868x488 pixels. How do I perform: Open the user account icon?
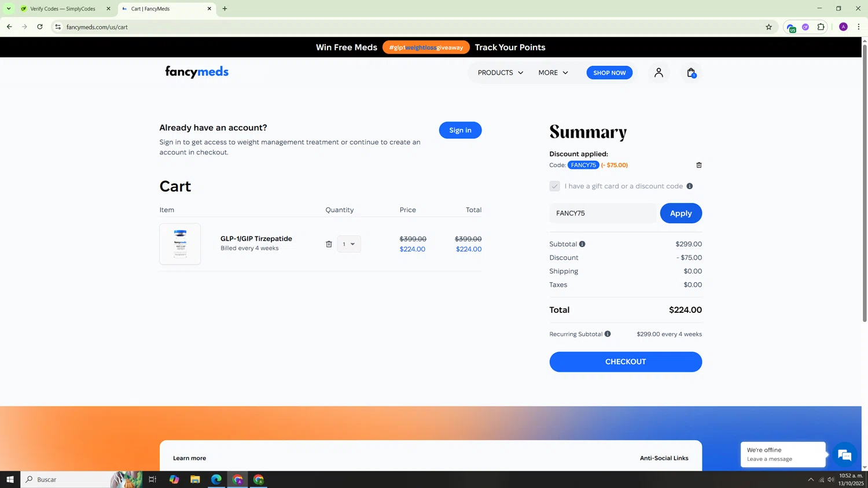pos(659,72)
